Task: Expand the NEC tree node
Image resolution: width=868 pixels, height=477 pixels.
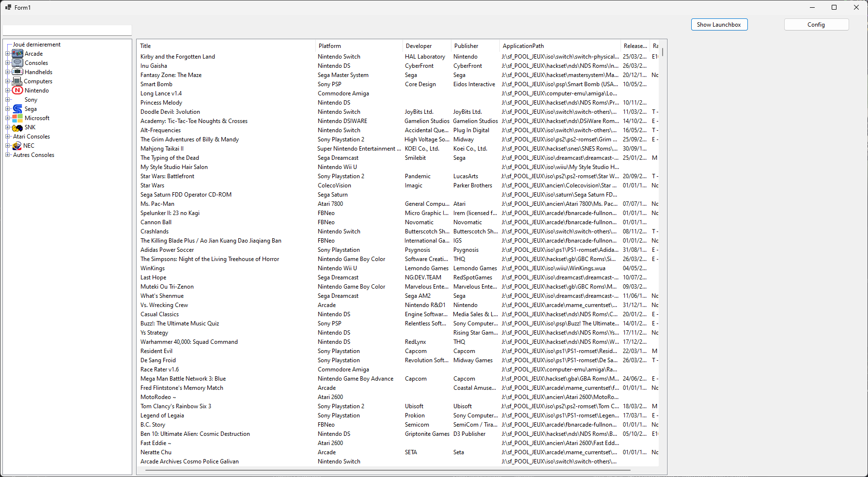Action: pos(8,146)
